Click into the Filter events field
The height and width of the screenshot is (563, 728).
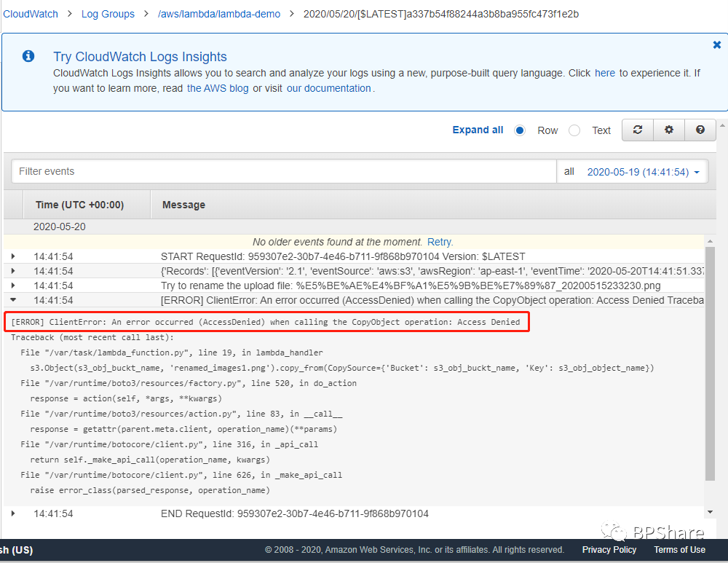point(284,171)
